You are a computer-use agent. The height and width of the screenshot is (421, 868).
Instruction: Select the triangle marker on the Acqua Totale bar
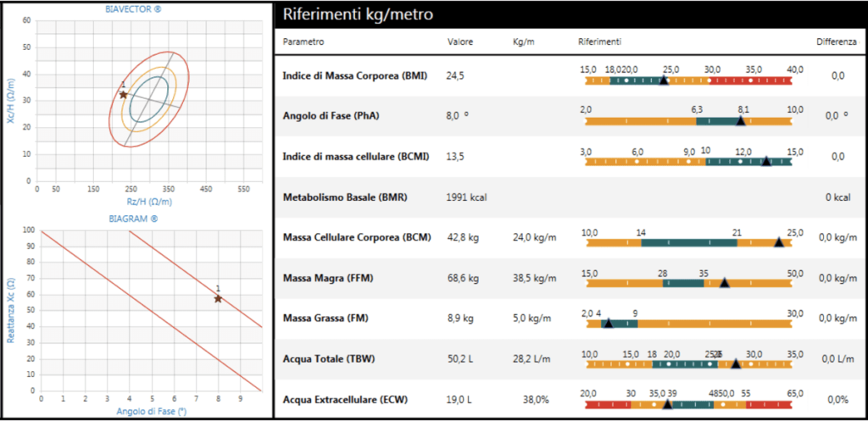735,363
